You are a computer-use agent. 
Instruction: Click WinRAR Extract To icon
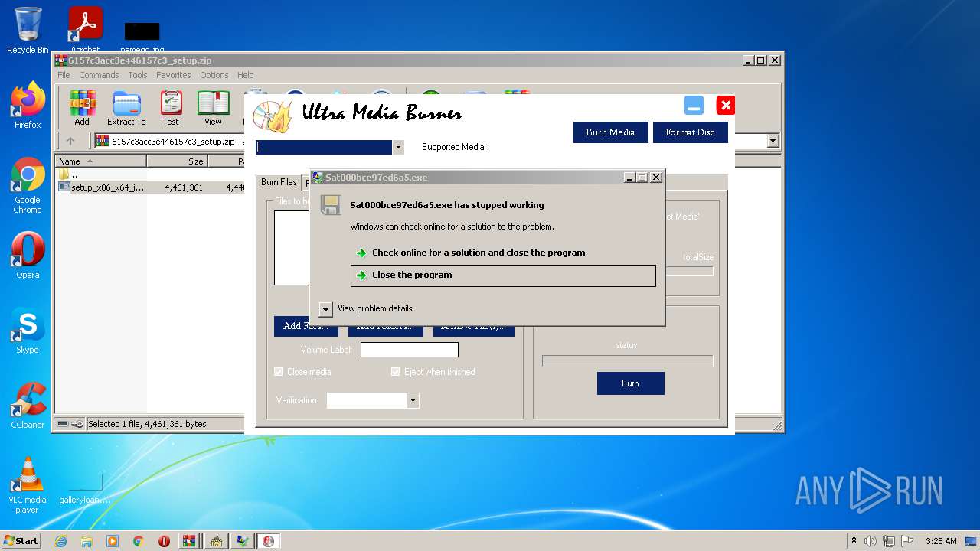[x=126, y=108]
